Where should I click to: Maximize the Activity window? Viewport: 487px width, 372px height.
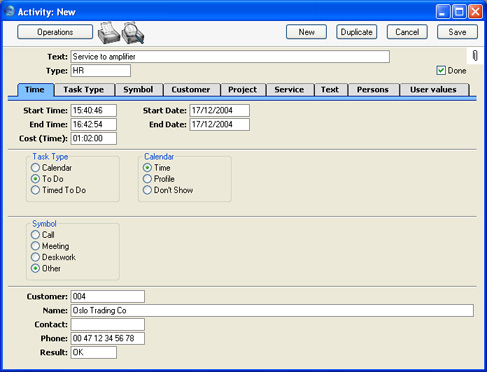[459, 12]
